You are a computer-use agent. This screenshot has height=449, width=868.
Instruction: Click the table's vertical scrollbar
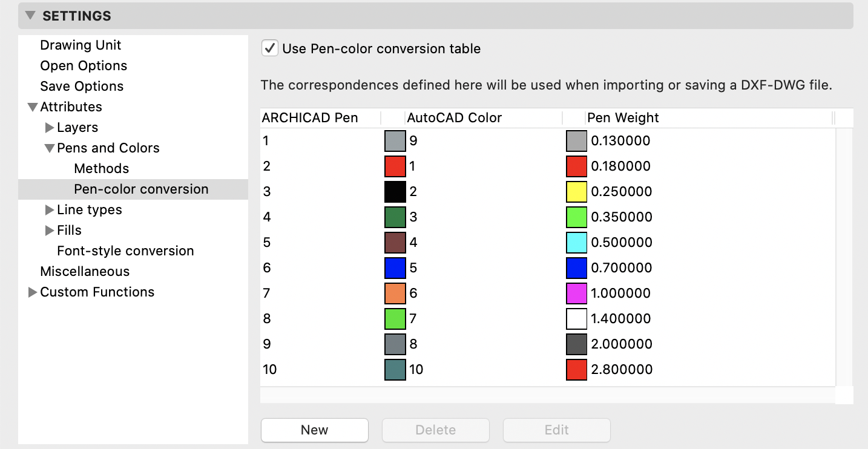tap(844, 257)
